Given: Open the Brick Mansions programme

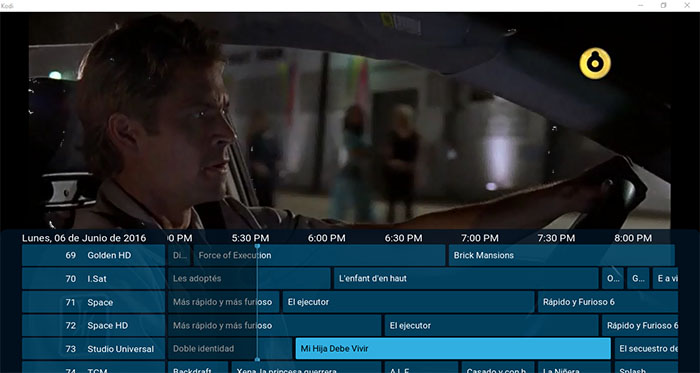Looking at the screenshot, I should point(562,255).
